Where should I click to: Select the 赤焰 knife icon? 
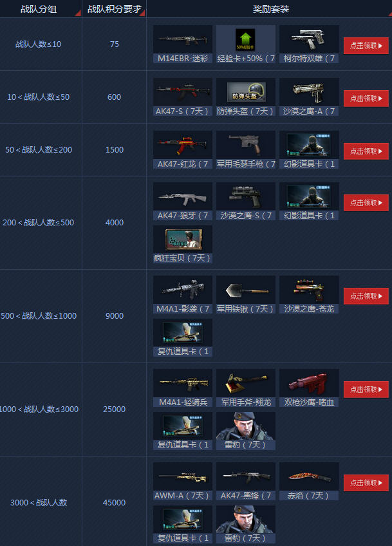click(x=309, y=476)
